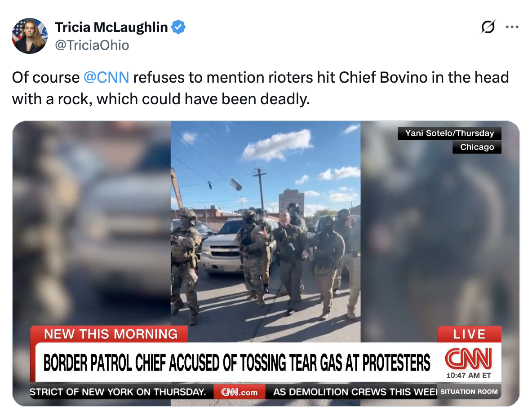Open the Grok explain-post icon
Screen dimensions: 532x416
point(488,27)
